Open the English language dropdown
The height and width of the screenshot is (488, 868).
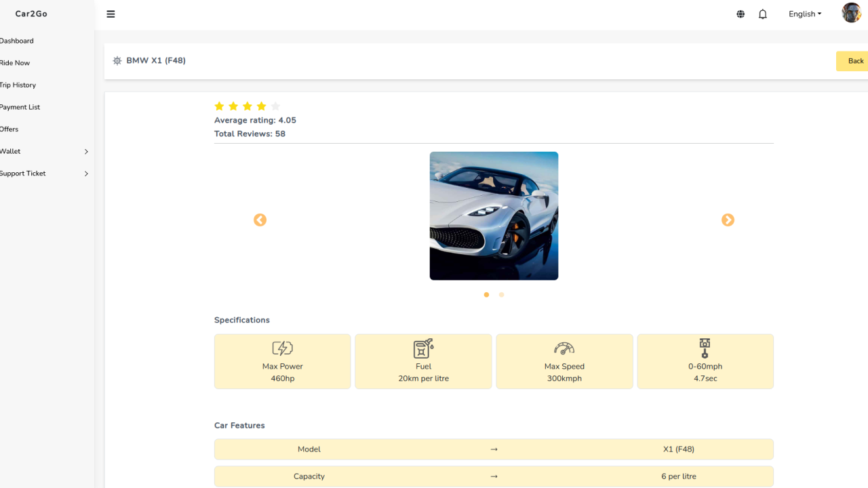(804, 14)
